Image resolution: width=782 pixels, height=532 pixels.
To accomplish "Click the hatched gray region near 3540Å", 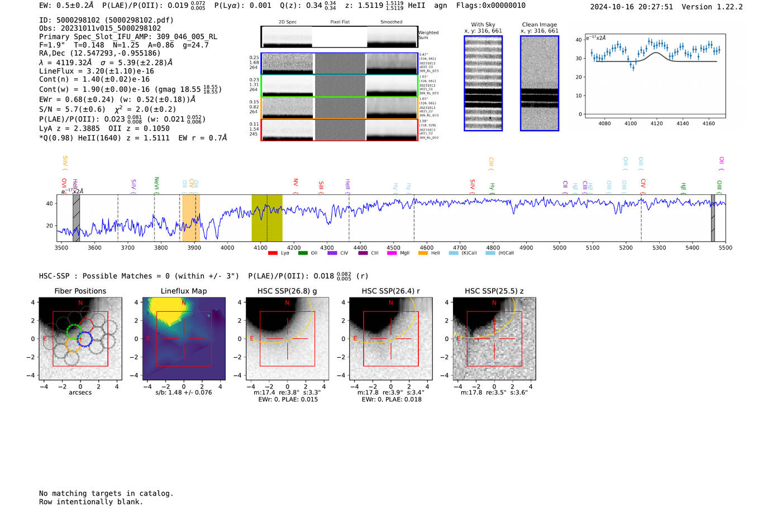I will pyautogui.click(x=77, y=218).
